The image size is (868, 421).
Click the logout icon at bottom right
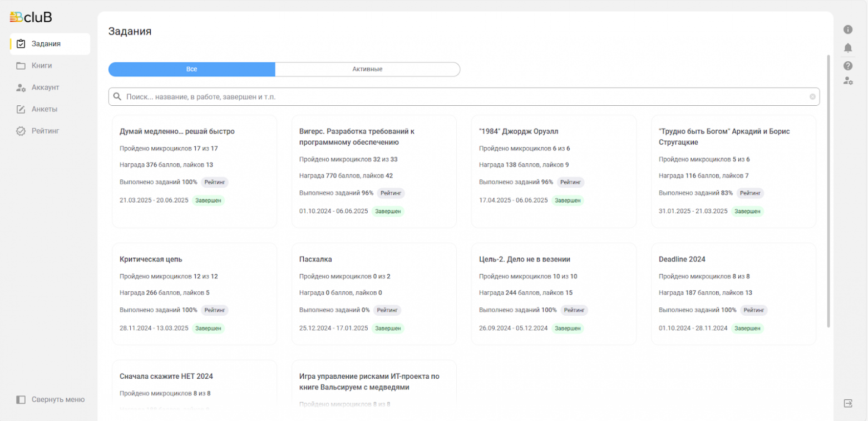point(848,403)
